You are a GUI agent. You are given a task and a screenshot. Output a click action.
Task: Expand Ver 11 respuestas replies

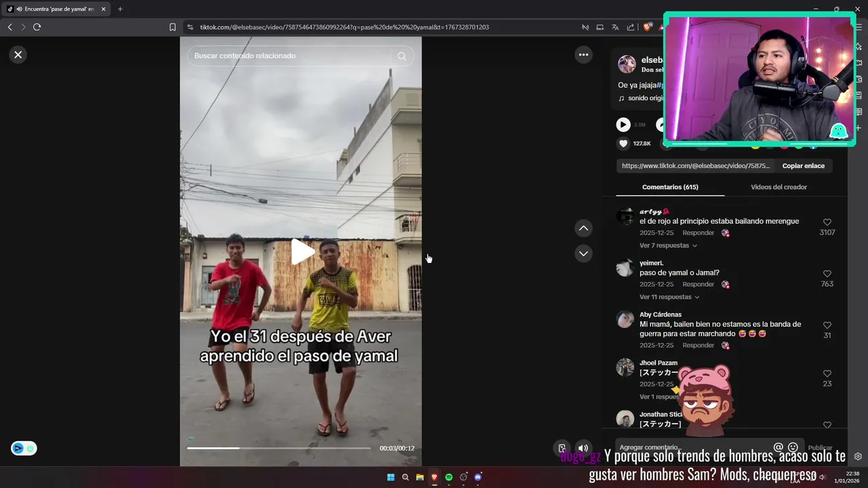669,297
